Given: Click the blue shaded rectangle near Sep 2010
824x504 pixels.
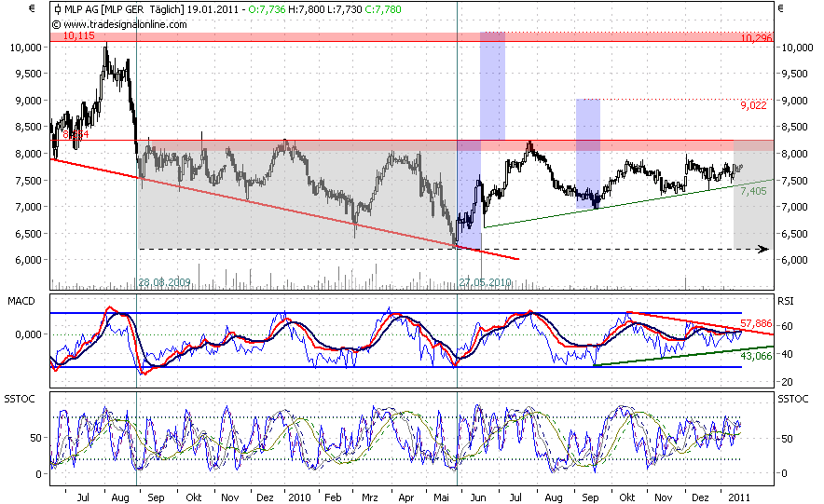Looking at the screenshot, I should [x=587, y=149].
